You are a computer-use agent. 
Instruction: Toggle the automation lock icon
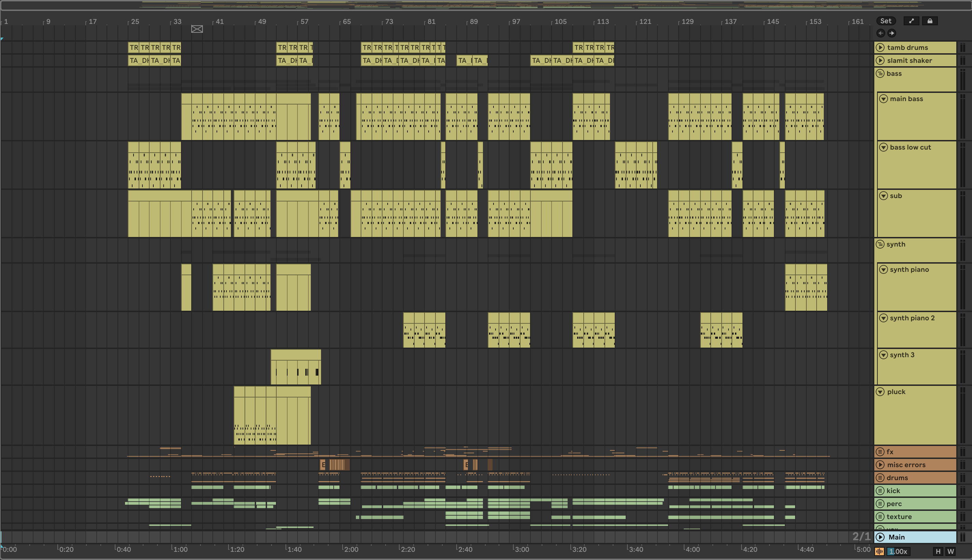point(929,21)
